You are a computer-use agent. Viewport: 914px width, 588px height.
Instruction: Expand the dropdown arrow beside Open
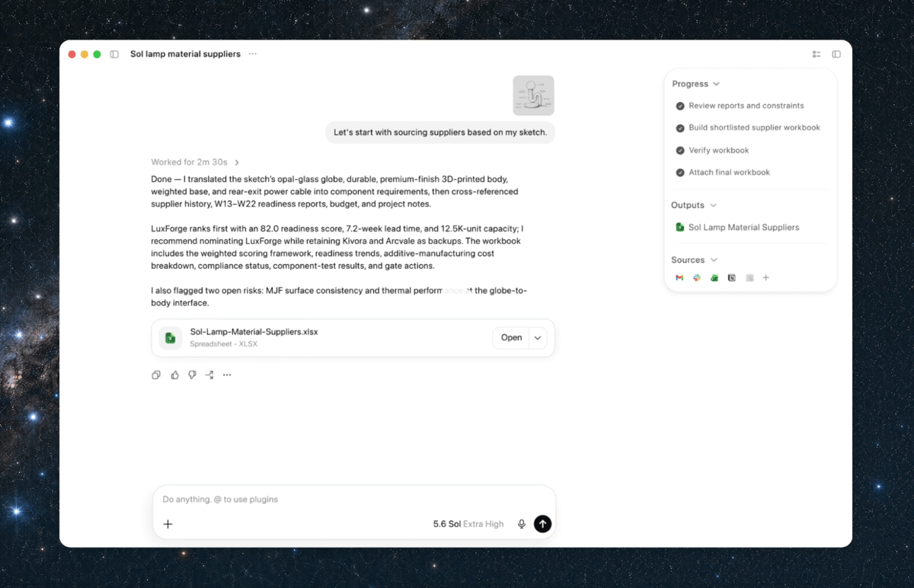[538, 338]
